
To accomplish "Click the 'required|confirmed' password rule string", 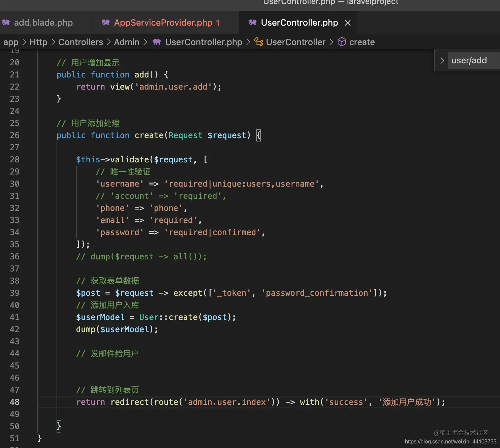I will tap(212, 232).
